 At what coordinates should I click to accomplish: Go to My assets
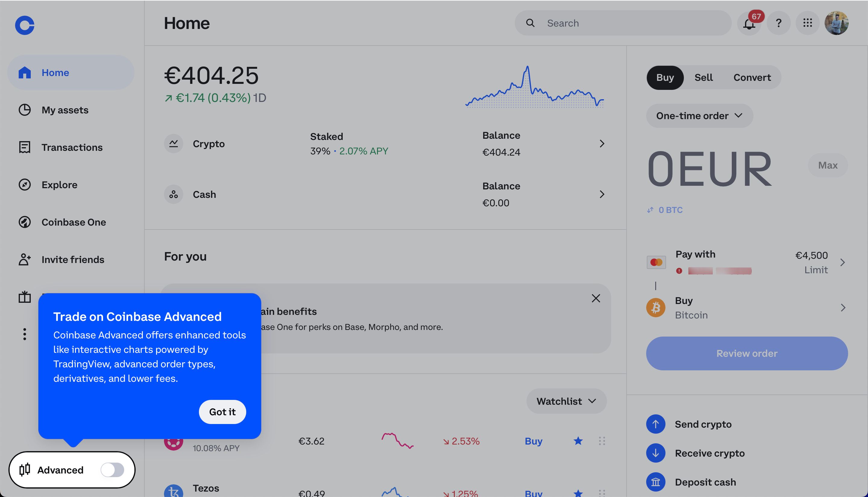[65, 110]
